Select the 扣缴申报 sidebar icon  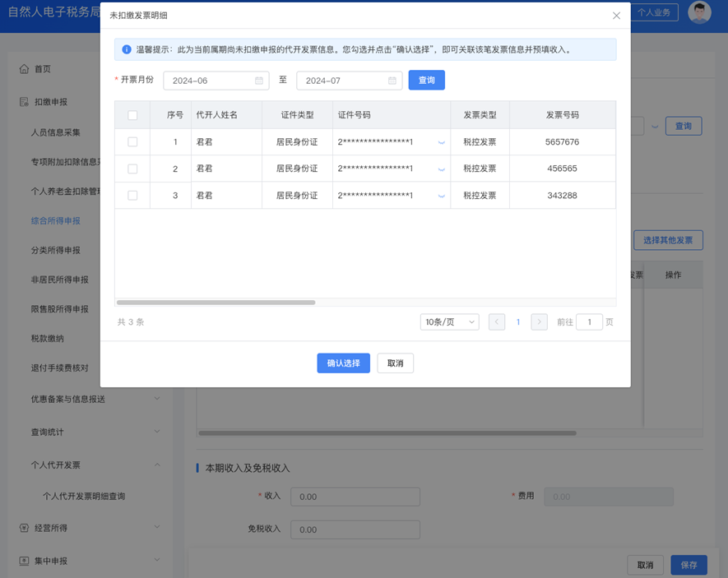[x=25, y=101]
